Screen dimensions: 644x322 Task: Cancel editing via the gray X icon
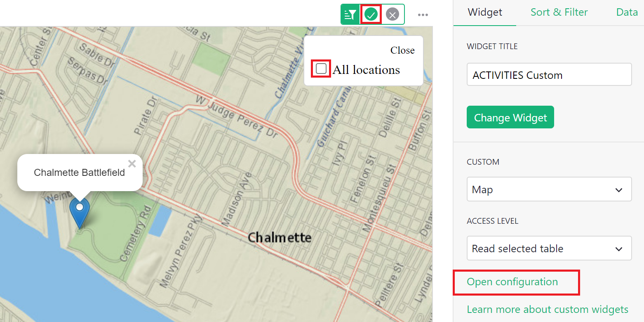[x=392, y=14]
